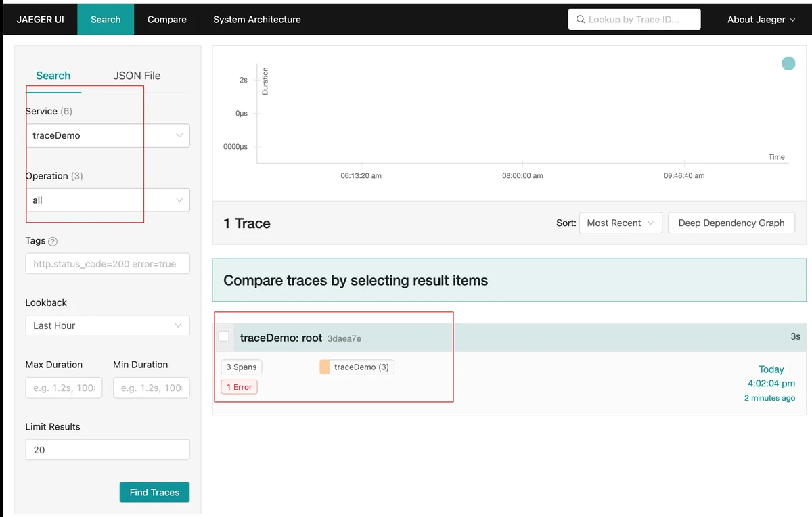This screenshot has height=517, width=812.
Task: Switch to the JSON File tab
Action: point(137,76)
